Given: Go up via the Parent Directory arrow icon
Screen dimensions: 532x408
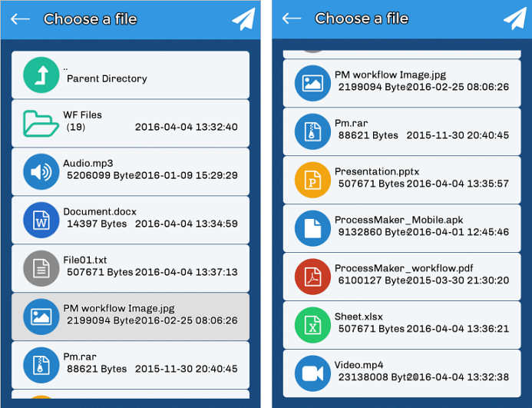Looking at the screenshot, I should pos(41,75).
